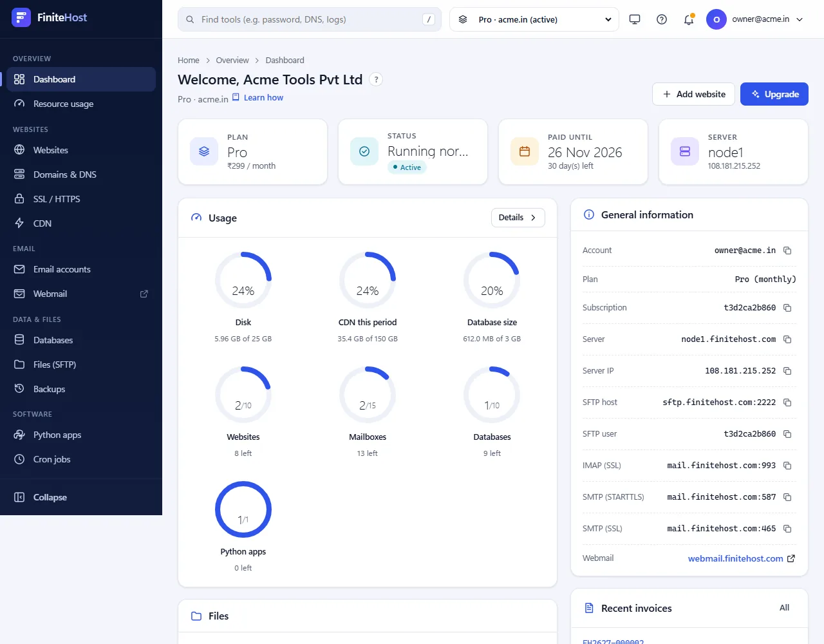This screenshot has width=824, height=644.
Task: Copy the SMTP (STARTTLS) address
Action: [787, 497]
